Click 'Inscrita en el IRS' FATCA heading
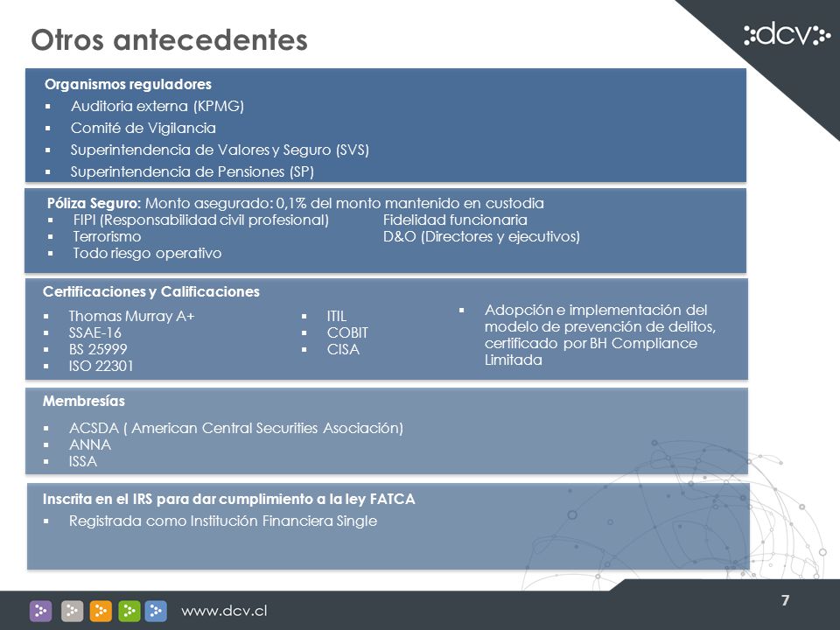This screenshot has width=840, height=630. (x=228, y=499)
